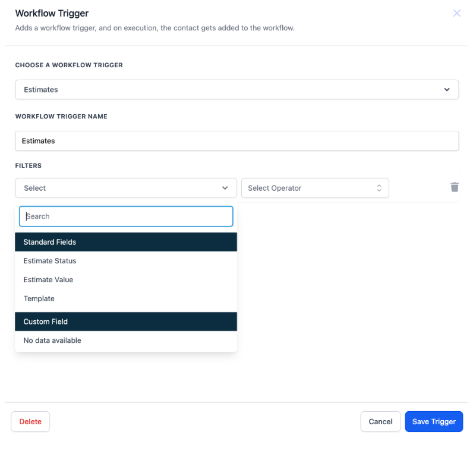Close the Workflow Trigger dialog

click(x=456, y=13)
